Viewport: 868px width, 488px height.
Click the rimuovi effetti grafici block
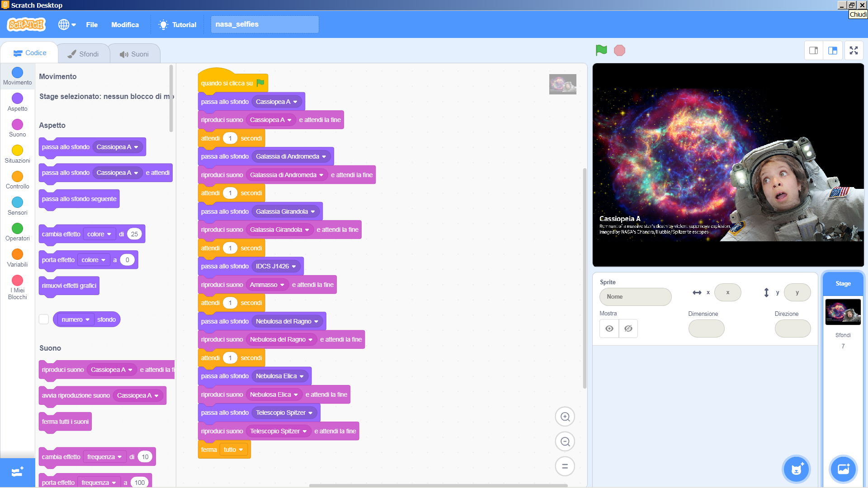(x=69, y=286)
